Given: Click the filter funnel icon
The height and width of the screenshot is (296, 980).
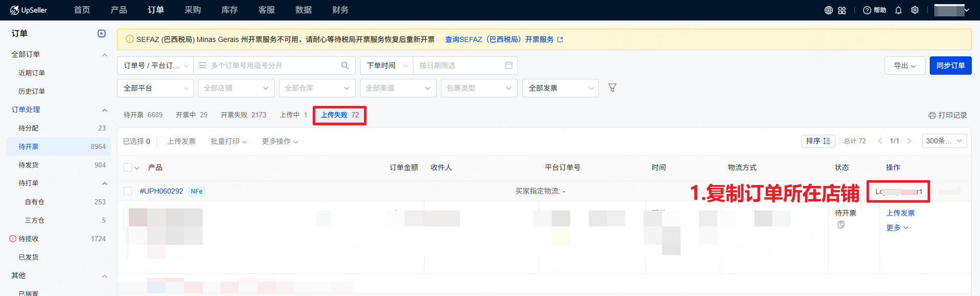Looking at the screenshot, I should (x=612, y=88).
